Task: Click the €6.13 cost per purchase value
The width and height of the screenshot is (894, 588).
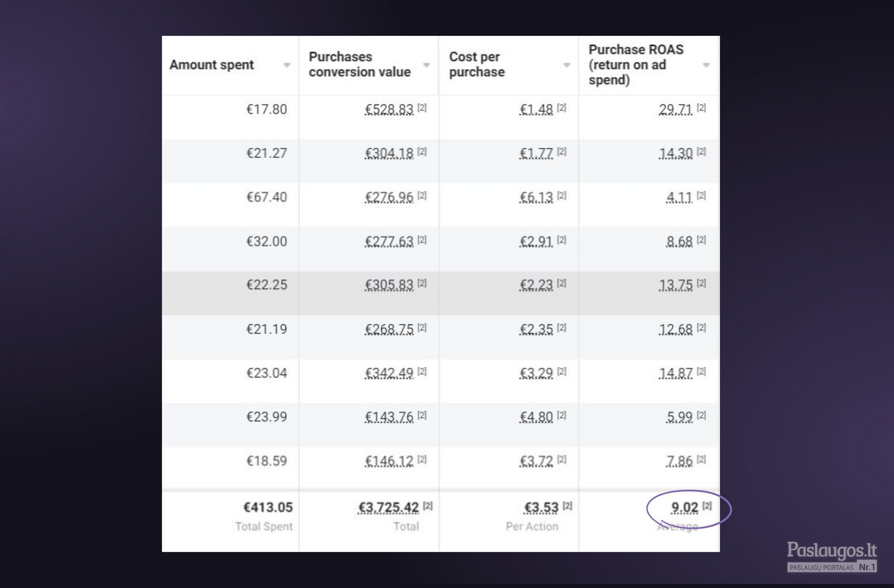Action: (536, 197)
